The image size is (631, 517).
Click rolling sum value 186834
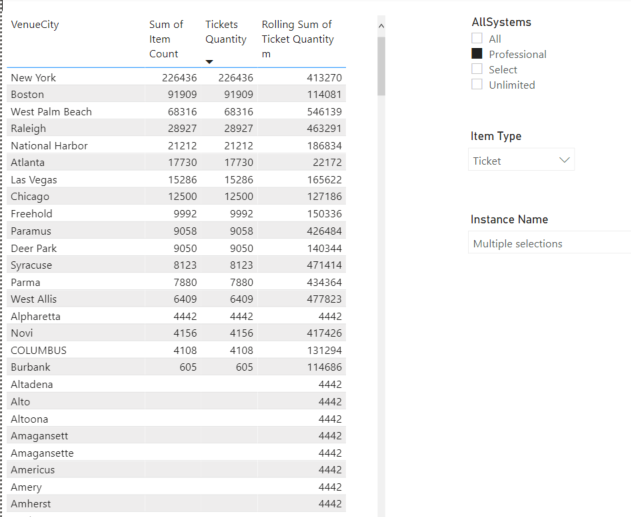(324, 146)
